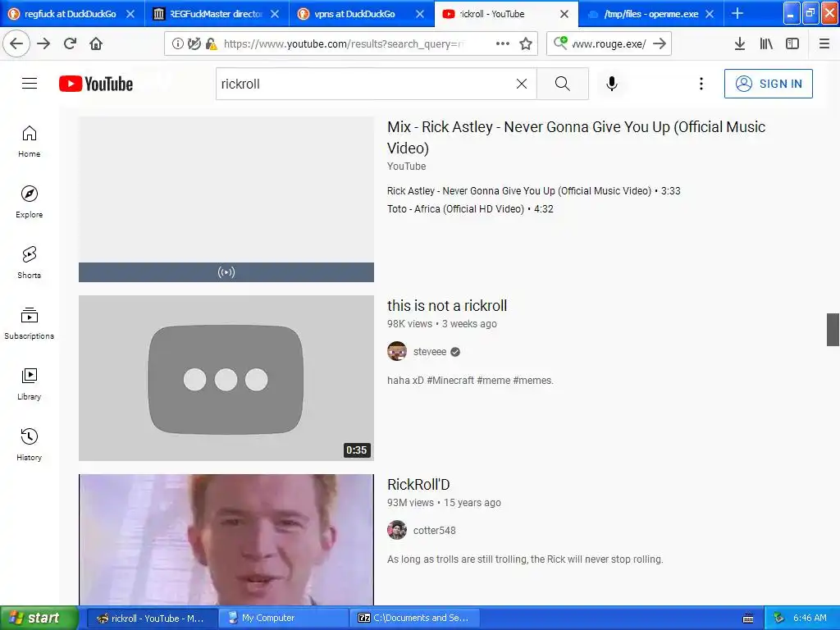Search with your voice microphone
This screenshot has width=840, height=630.
(x=612, y=84)
